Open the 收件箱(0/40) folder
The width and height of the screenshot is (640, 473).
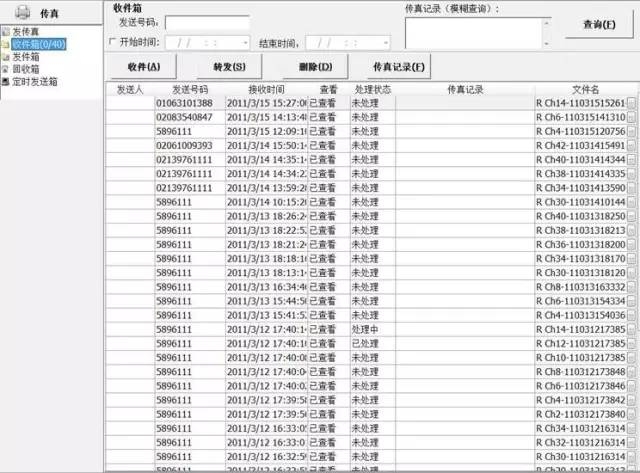point(38,45)
